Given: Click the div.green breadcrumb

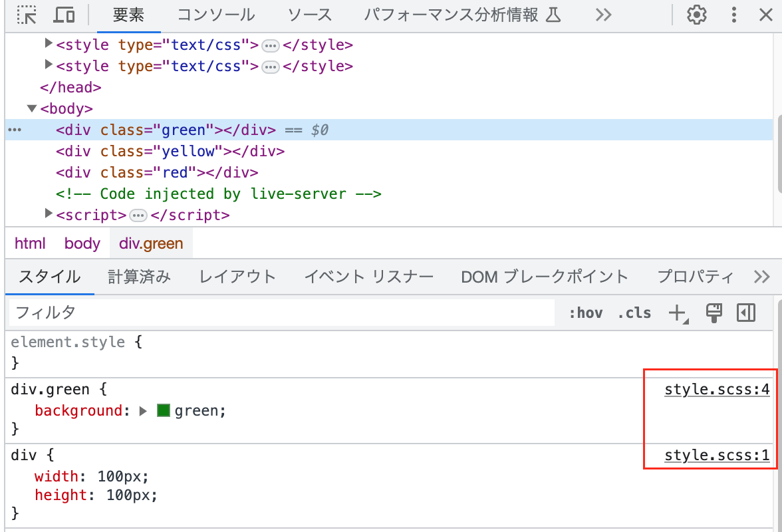Looking at the screenshot, I should tap(151, 243).
